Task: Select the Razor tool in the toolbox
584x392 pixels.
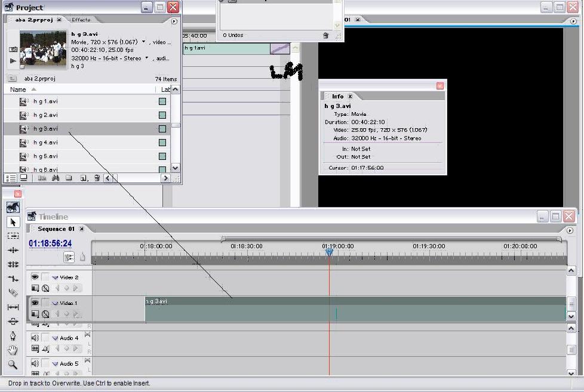Action: pos(13,293)
